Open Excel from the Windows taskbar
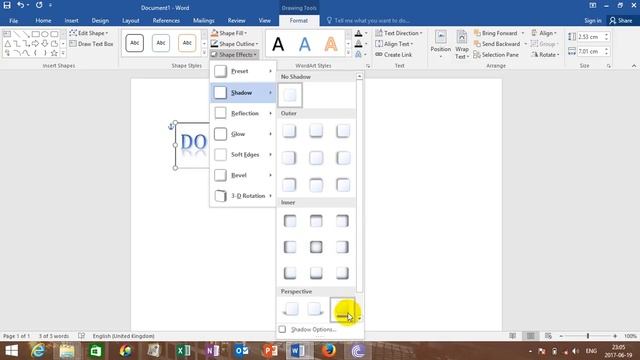The width and height of the screenshot is (640, 360). pos(183,351)
